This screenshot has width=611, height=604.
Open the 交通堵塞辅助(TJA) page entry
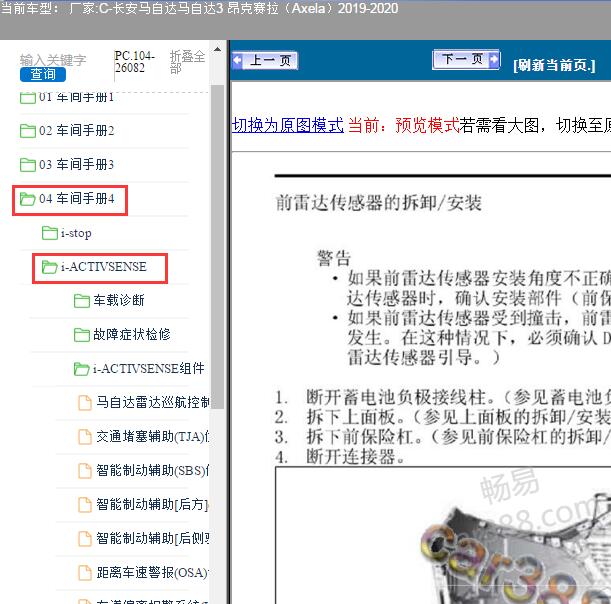click(x=153, y=436)
